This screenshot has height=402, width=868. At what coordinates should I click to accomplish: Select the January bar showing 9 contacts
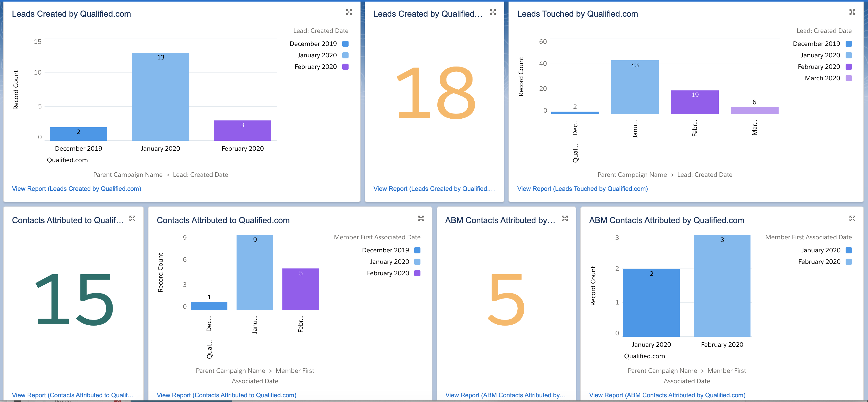(255, 272)
